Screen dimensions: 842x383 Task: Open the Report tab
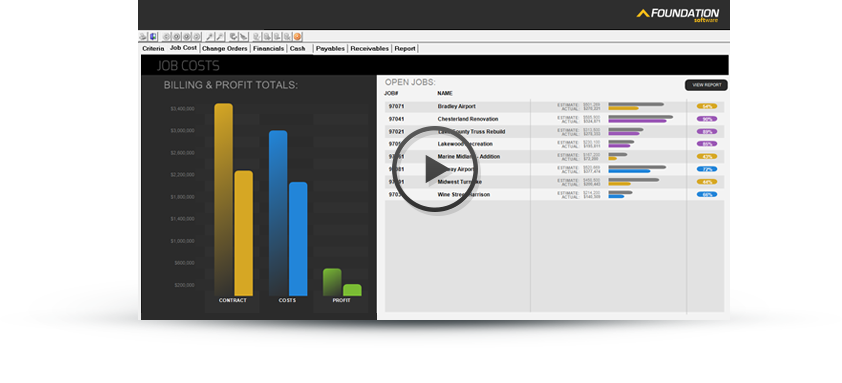pyautogui.click(x=405, y=48)
